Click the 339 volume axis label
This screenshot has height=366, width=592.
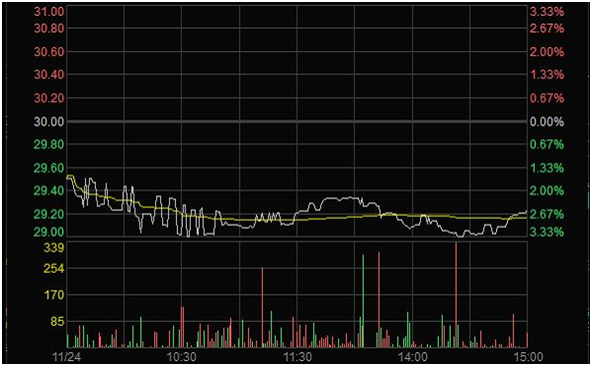point(54,248)
